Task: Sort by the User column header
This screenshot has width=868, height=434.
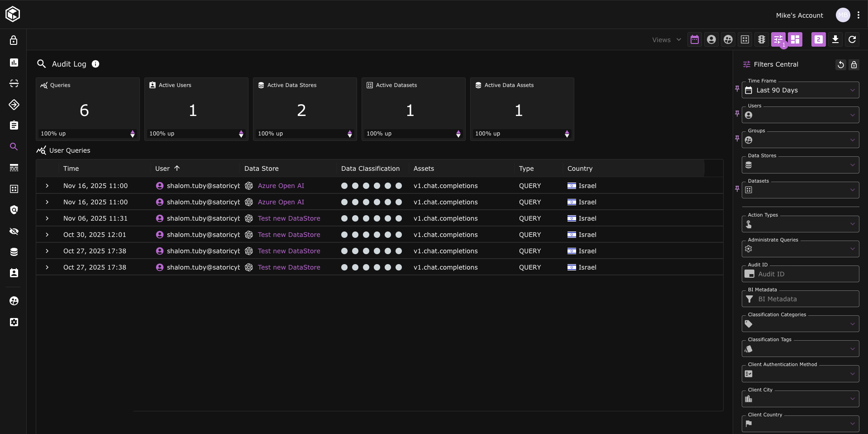Action: [162, 169]
